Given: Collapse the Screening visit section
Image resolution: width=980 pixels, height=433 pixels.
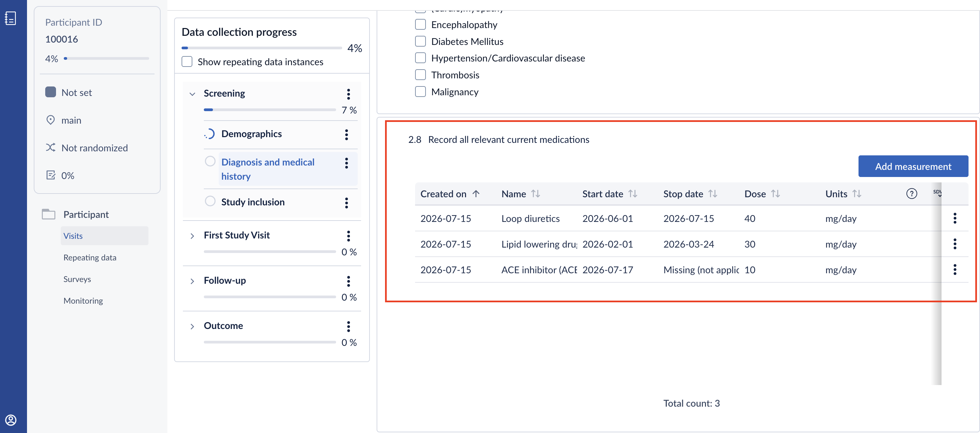Looking at the screenshot, I should pos(192,94).
